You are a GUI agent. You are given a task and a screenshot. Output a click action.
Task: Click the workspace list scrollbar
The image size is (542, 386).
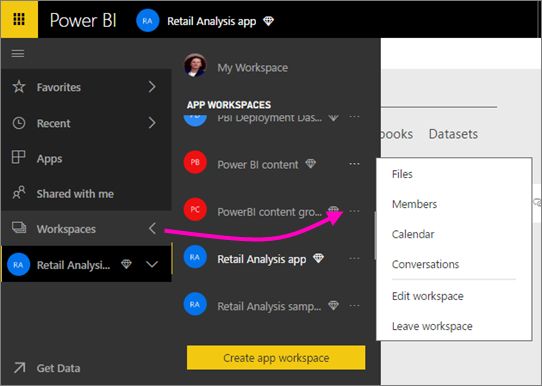(375, 235)
